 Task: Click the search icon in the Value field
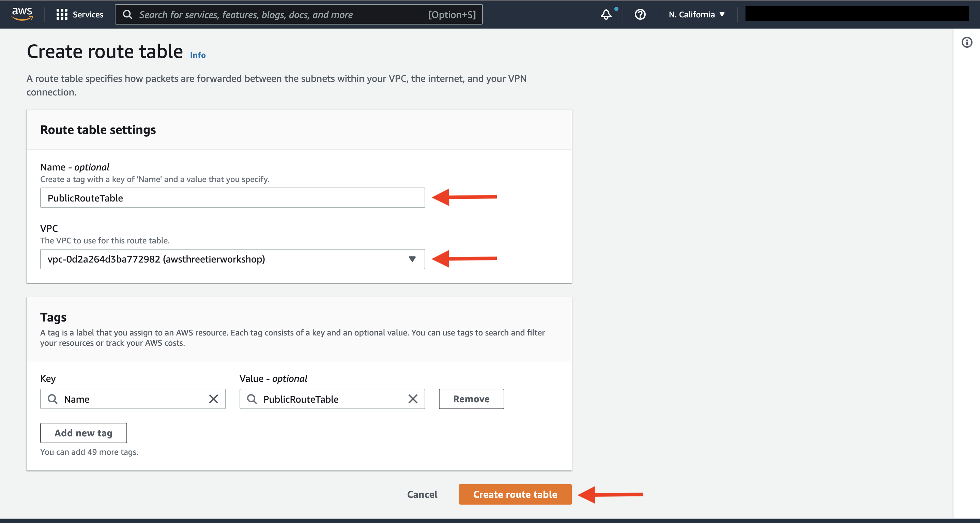252,399
